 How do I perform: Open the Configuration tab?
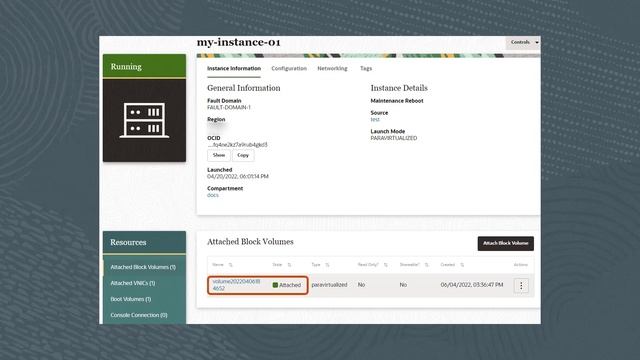289,69
